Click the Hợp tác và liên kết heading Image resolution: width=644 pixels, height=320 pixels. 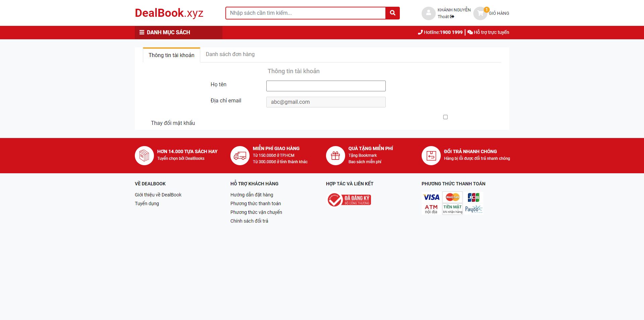point(350,184)
